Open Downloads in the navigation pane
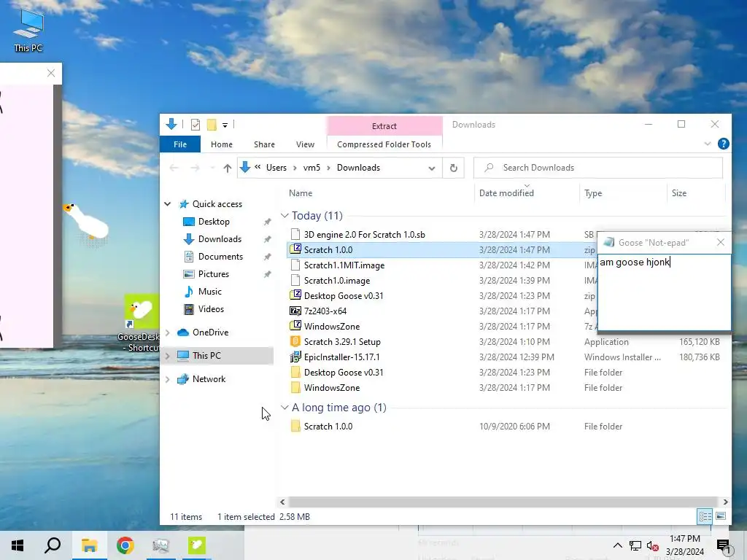The width and height of the screenshot is (747, 560). [x=220, y=239]
